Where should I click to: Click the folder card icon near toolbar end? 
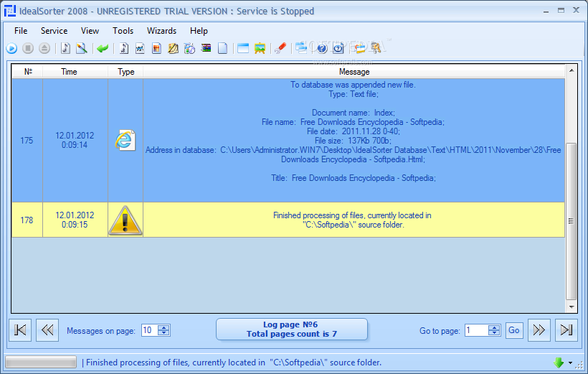359,48
